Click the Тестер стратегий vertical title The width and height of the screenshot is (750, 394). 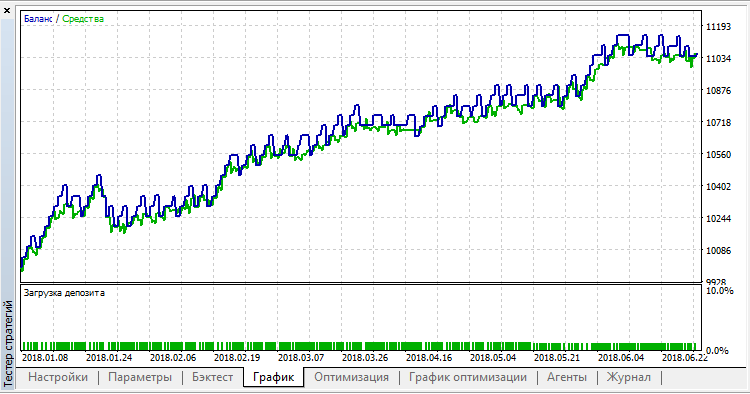point(8,343)
